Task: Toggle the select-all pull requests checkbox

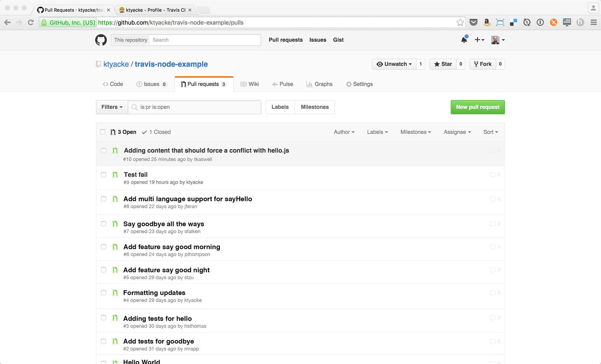Action: 103,132
